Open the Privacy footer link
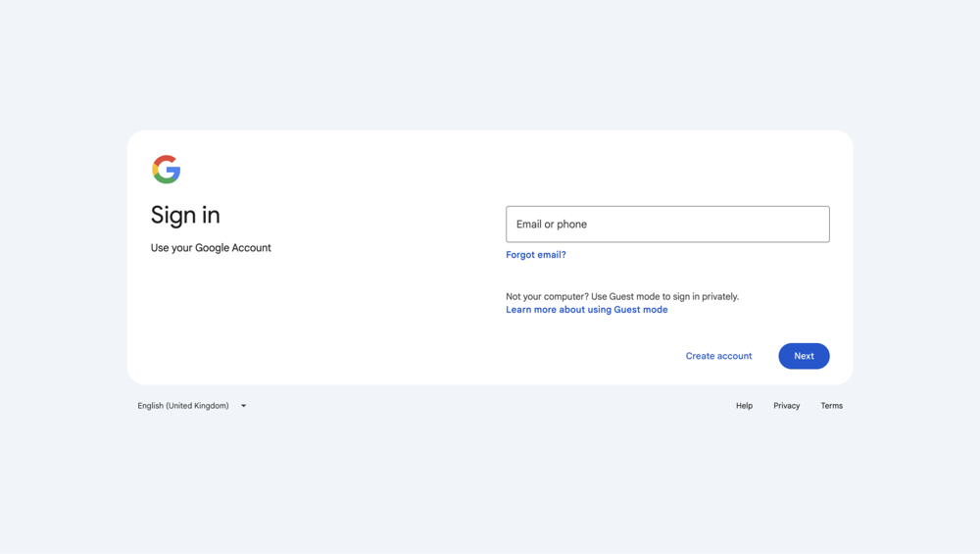 786,406
